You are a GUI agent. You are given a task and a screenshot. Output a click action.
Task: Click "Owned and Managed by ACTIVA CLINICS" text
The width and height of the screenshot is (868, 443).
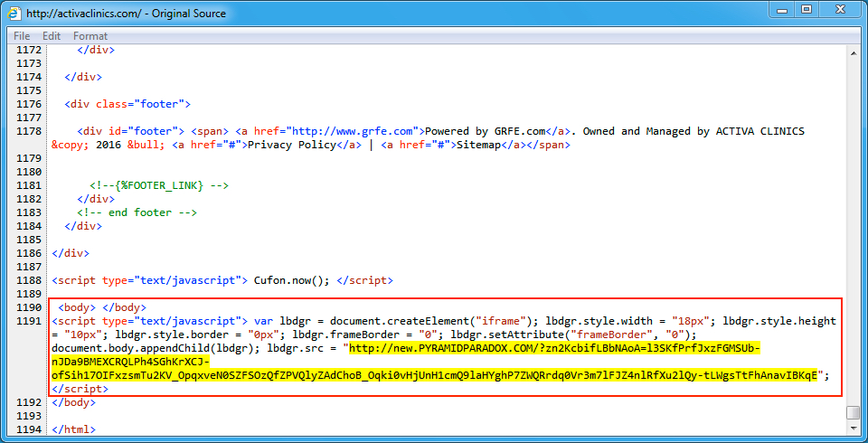pyautogui.click(x=693, y=131)
